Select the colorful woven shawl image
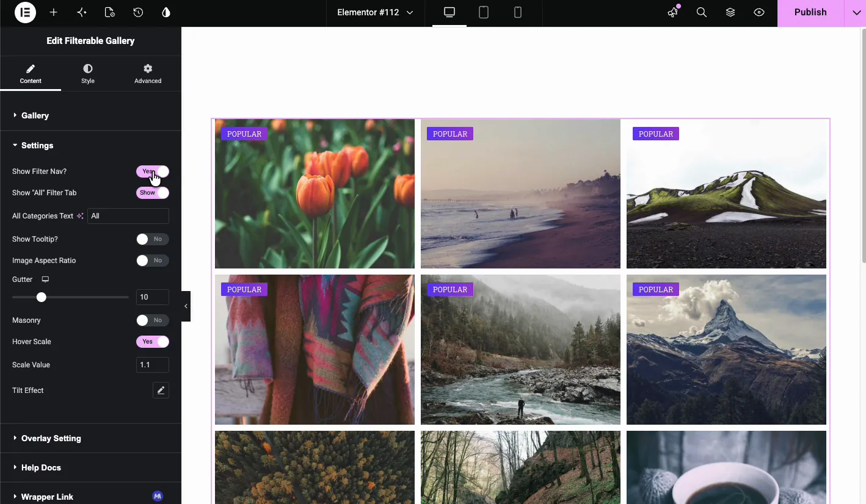Screen dimensions: 866x504 coord(315,350)
